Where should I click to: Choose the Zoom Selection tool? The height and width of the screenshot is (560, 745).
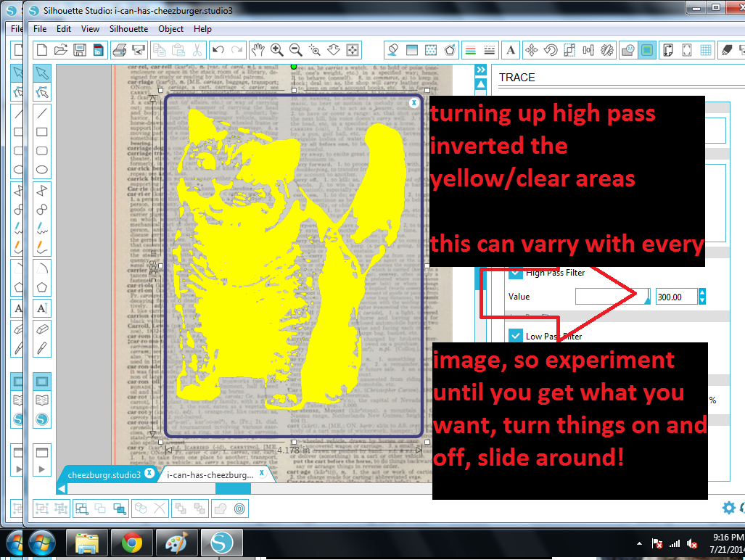(x=315, y=50)
